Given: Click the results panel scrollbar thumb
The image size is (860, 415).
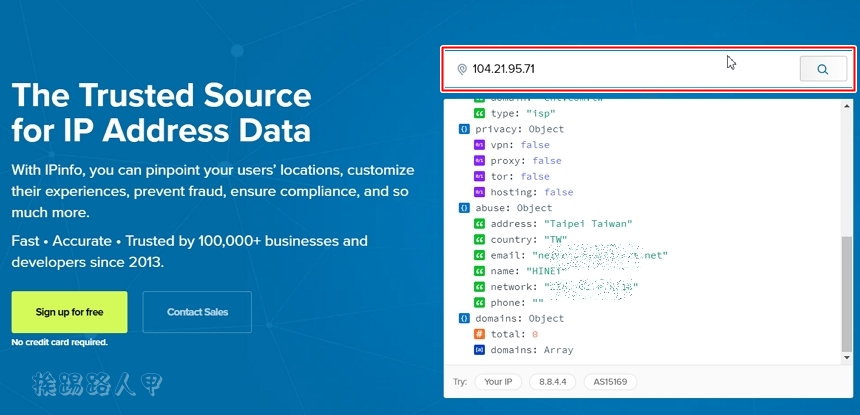Looking at the screenshot, I should [847, 294].
